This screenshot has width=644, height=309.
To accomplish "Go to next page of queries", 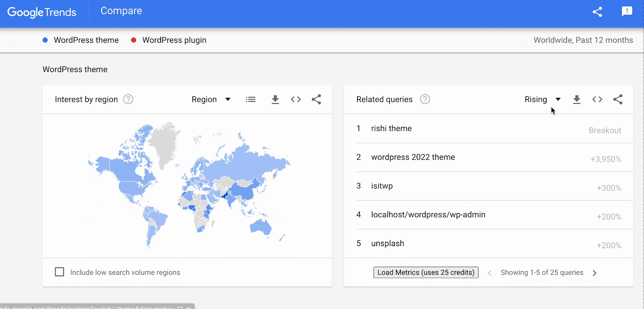I will (x=595, y=273).
